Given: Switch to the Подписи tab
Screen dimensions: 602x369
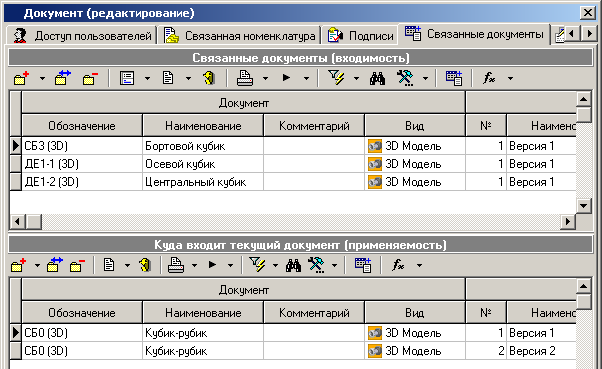Looking at the screenshot, I should (x=361, y=36).
